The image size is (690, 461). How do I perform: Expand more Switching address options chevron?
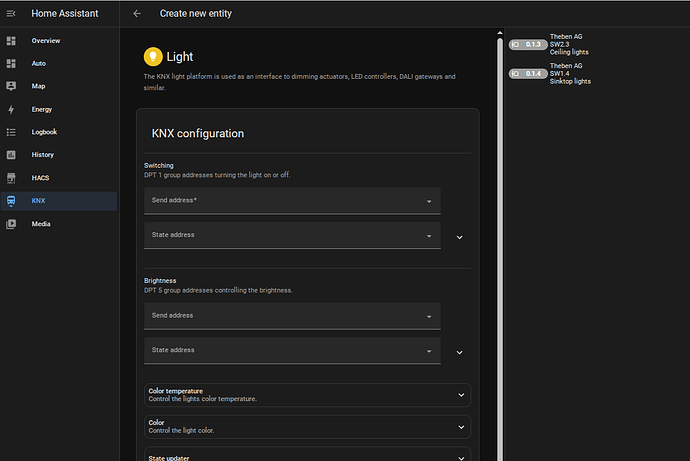[459, 238]
